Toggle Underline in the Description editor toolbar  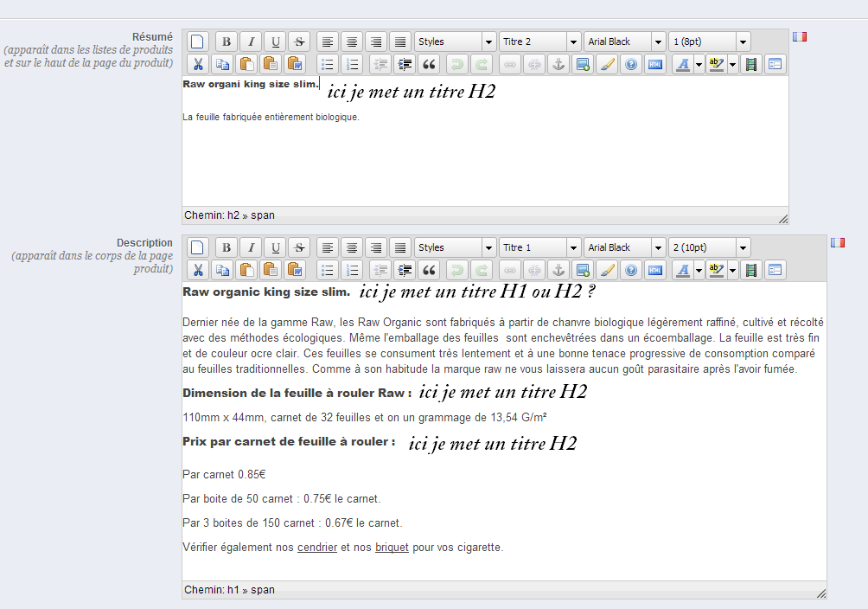tap(275, 247)
